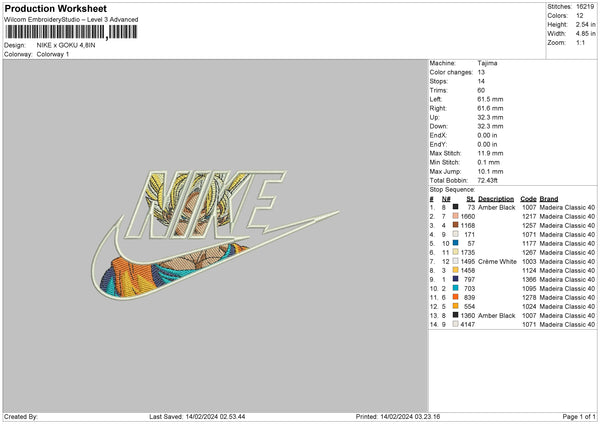Select the Printed timestamp 14/02/2024 03.23.16
Image resolution: width=600 pixels, height=424 pixels.
click(410, 417)
